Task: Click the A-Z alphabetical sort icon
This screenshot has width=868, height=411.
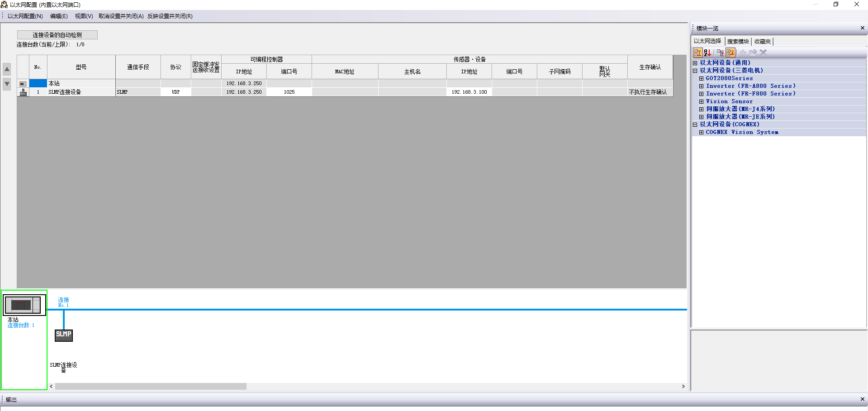Action: 707,53
